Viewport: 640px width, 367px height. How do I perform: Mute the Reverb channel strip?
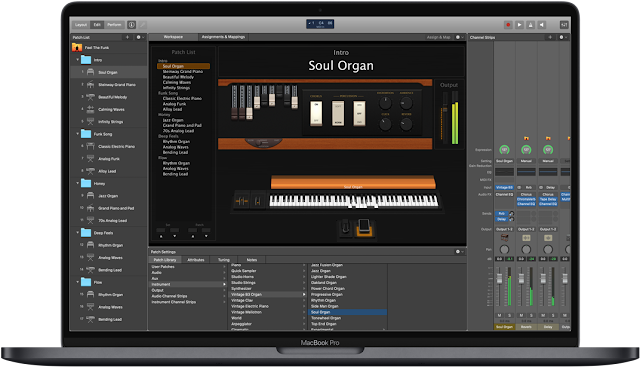521,315
